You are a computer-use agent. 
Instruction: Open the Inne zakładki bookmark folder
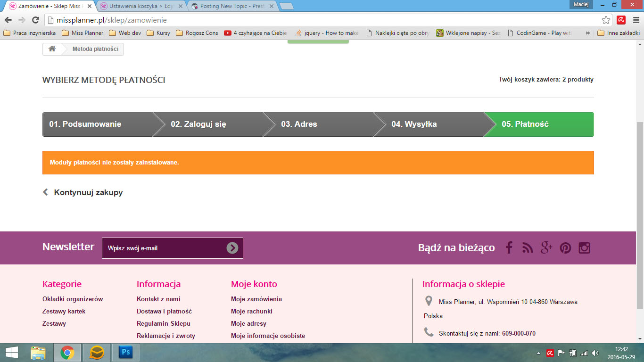point(619,33)
